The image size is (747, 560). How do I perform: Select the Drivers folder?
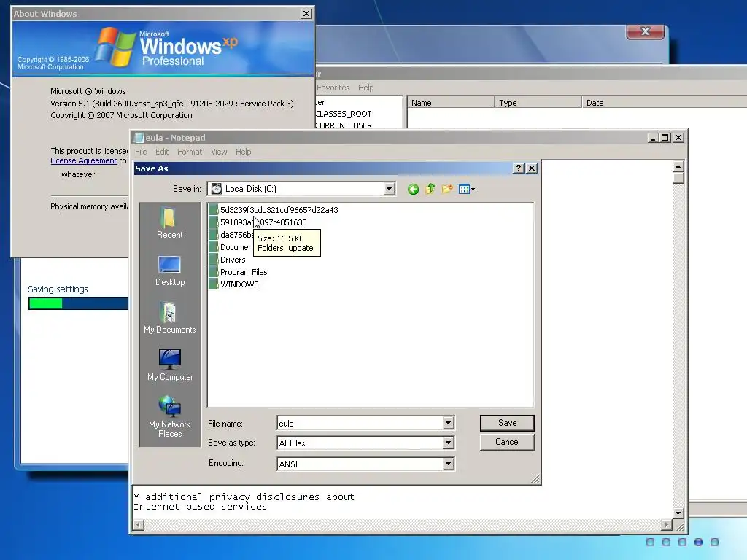click(x=228, y=260)
